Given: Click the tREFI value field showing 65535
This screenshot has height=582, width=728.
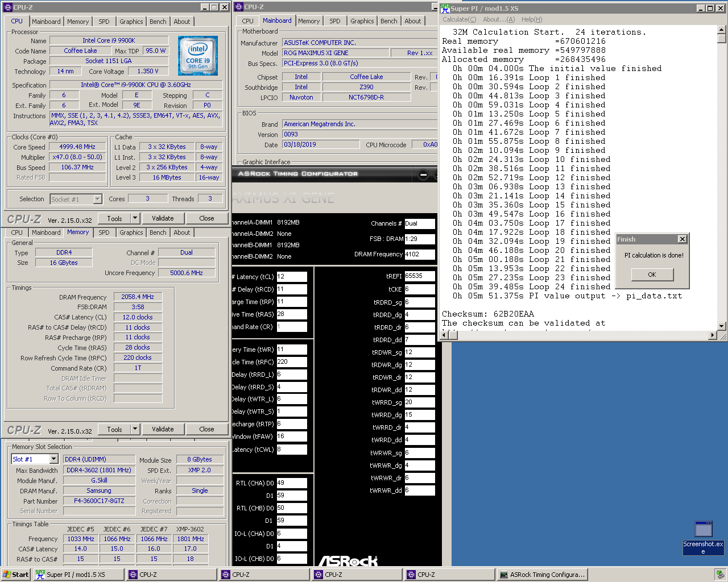Looking at the screenshot, I should 419,276.
